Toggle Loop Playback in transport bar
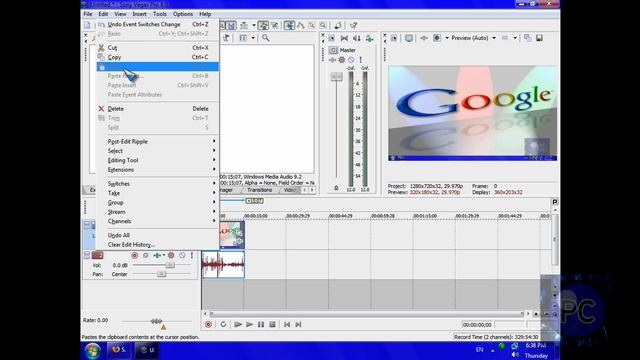640x360 pixels. pyautogui.click(x=223, y=324)
